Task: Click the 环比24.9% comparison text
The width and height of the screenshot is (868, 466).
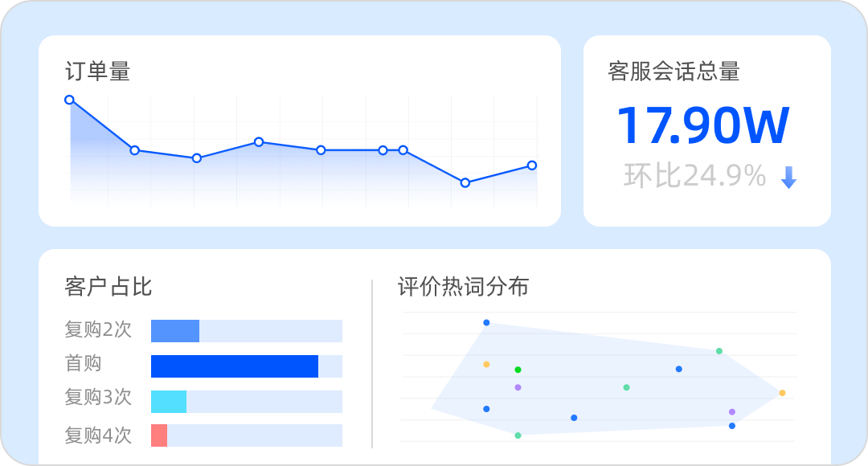Action: point(694,176)
